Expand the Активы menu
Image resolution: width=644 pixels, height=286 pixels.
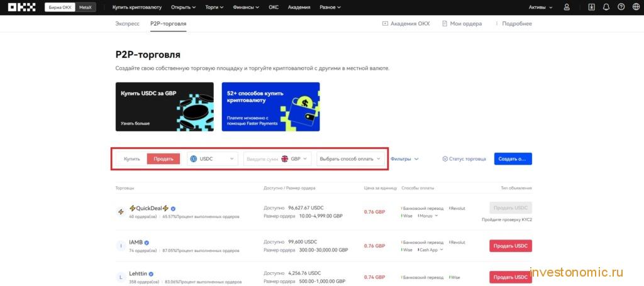point(540,8)
